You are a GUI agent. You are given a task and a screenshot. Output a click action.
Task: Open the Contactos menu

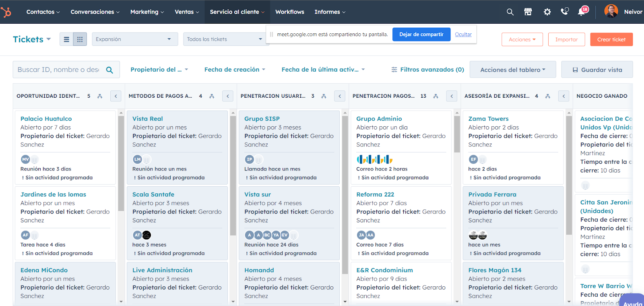point(43,12)
